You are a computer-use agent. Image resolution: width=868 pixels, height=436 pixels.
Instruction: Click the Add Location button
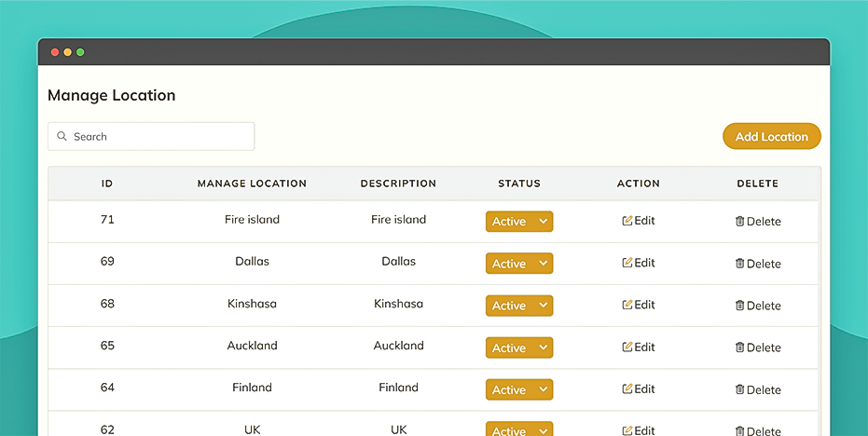click(772, 136)
